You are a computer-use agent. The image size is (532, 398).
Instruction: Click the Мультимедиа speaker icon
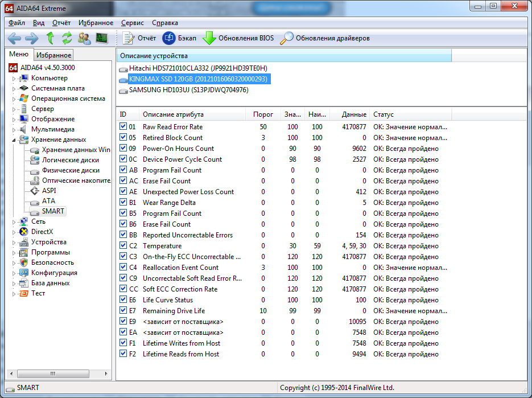[23, 129]
